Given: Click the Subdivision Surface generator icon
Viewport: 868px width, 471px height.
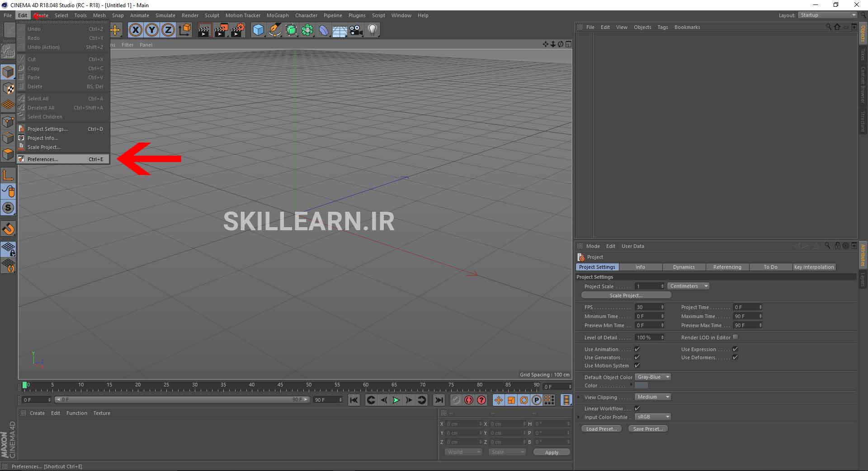Looking at the screenshot, I should coord(291,30).
